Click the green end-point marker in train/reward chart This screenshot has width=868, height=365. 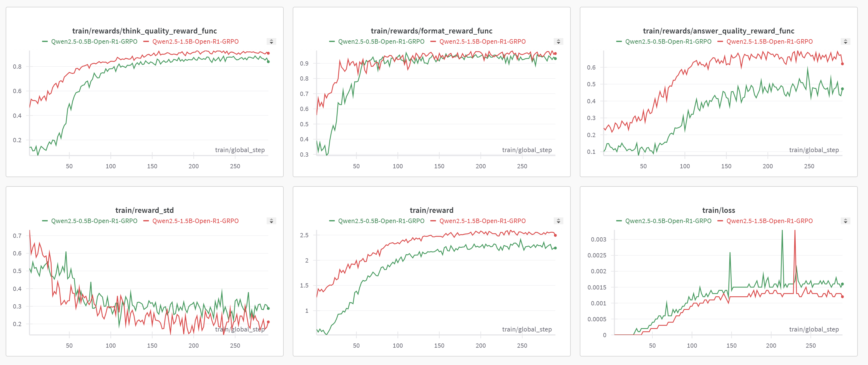(x=555, y=248)
